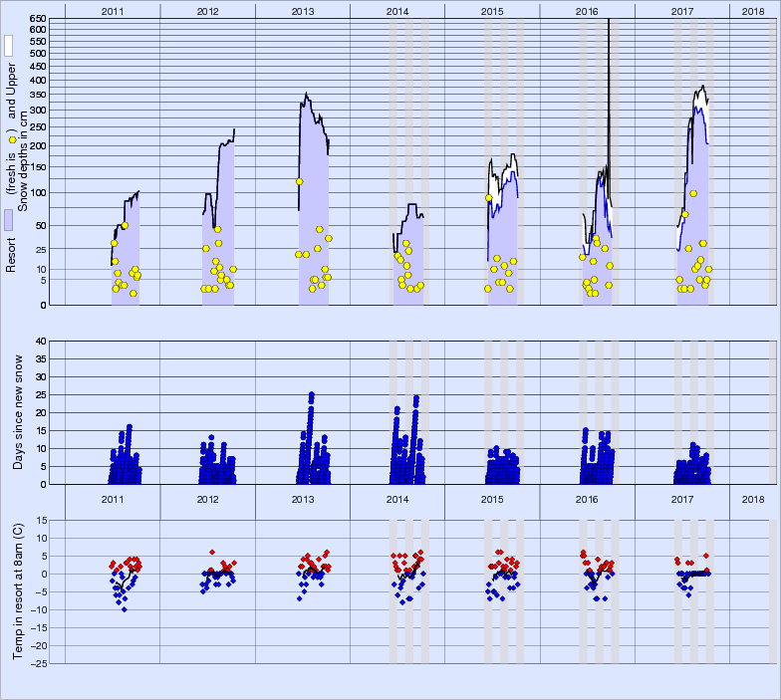Screen dimensions: 781x700
Task: Click the 'Days since new snow' axis title
Action: pos(17,412)
